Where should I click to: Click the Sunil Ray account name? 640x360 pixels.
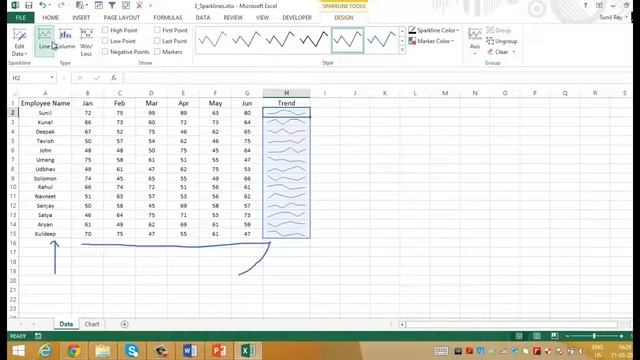pyautogui.click(x=611, y=18)
